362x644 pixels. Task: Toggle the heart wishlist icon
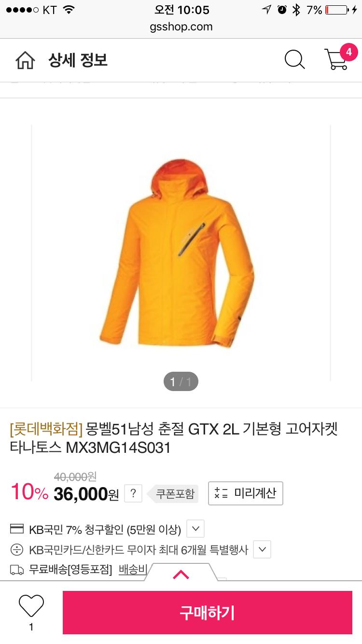coord(31,605)
